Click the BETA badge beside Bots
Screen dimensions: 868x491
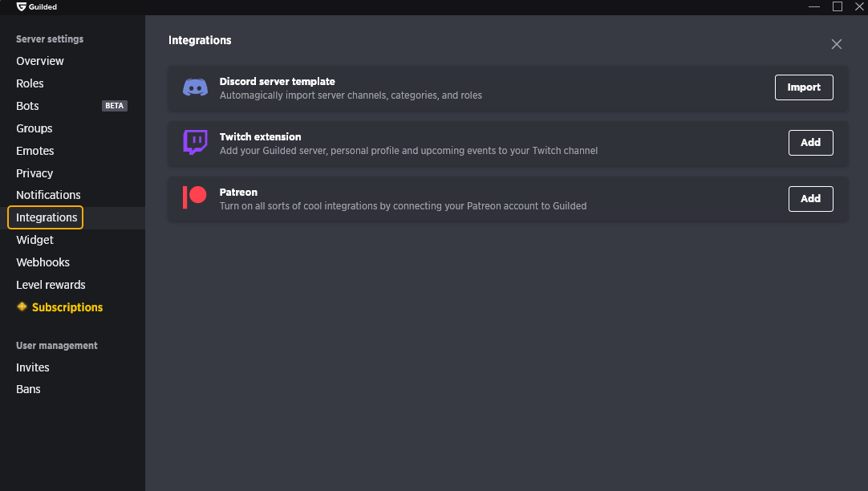coord(115,106)
